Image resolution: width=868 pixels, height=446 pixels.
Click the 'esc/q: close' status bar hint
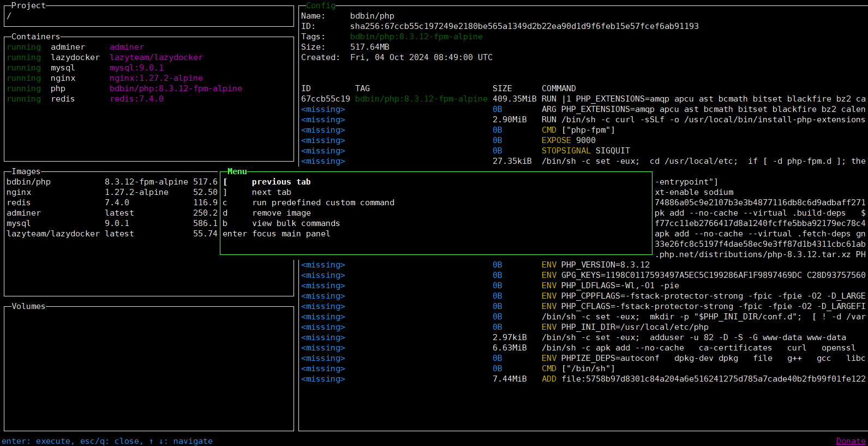(x=109, y=441)
